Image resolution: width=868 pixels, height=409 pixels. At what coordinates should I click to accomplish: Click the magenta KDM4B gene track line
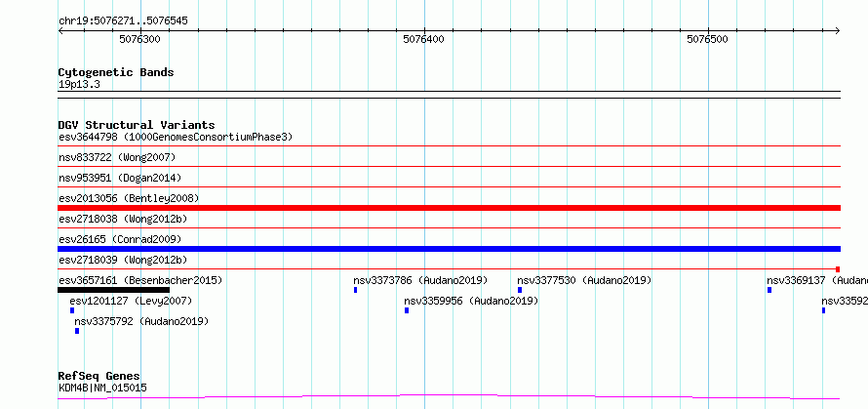449,396
